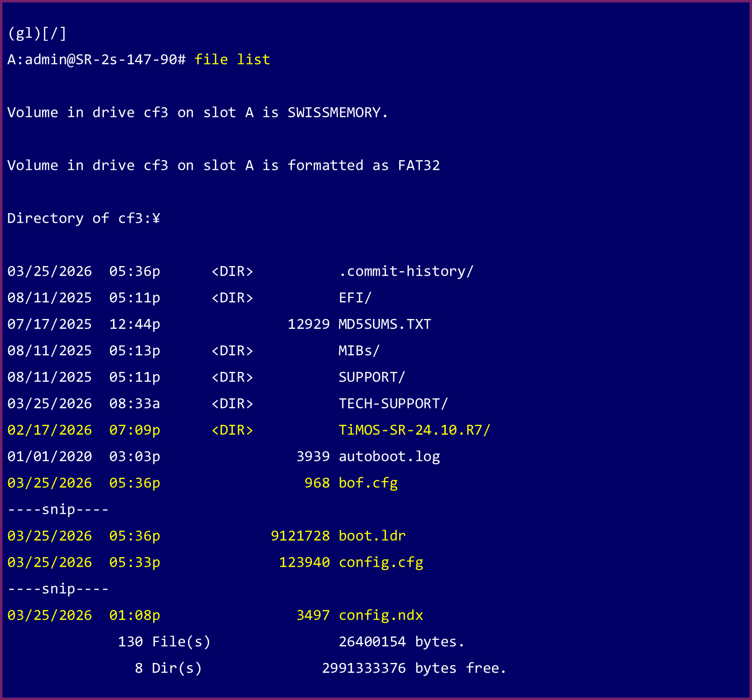Screen dimensions: 752x700
Task: Select the config.cfg file name
Action: [381, 562]
